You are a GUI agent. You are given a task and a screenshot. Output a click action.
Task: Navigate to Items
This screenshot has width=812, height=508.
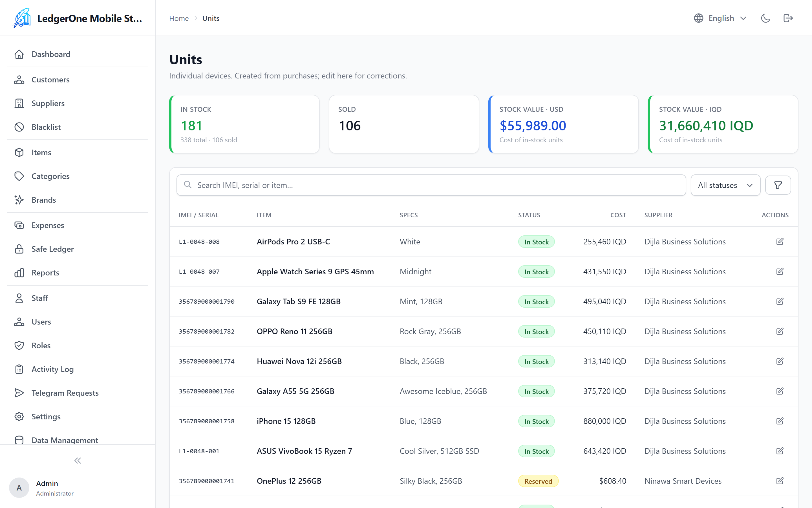78,152
